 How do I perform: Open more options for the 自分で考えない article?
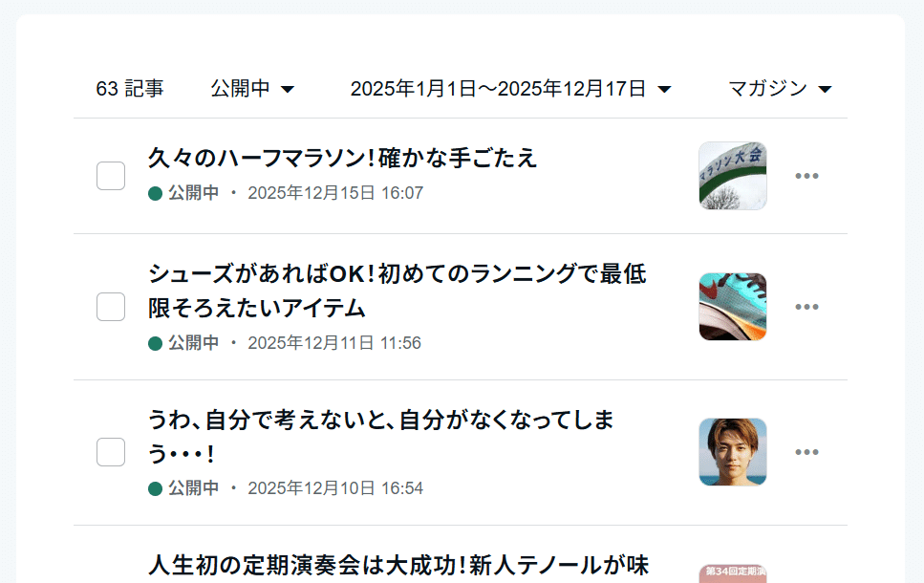(x=806, y=452)
